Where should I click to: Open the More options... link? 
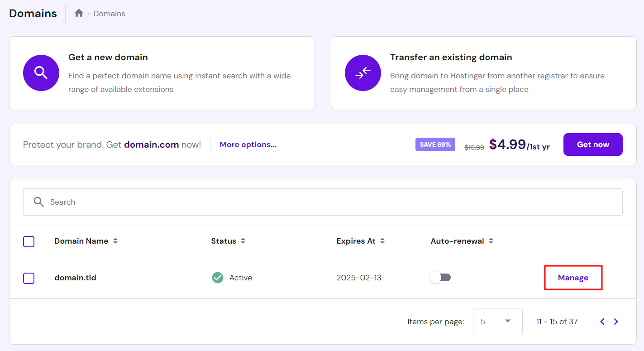coord(248,144)
